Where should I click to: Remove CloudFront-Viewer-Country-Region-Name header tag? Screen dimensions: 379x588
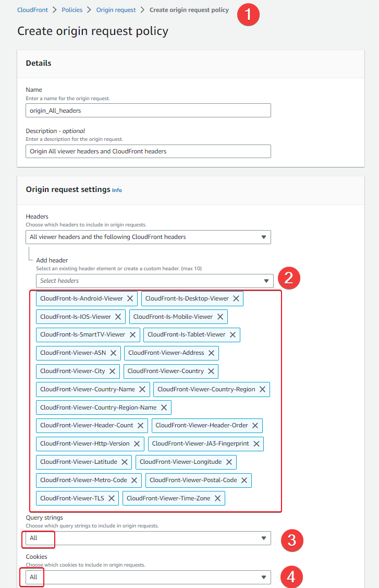point(164,407)
